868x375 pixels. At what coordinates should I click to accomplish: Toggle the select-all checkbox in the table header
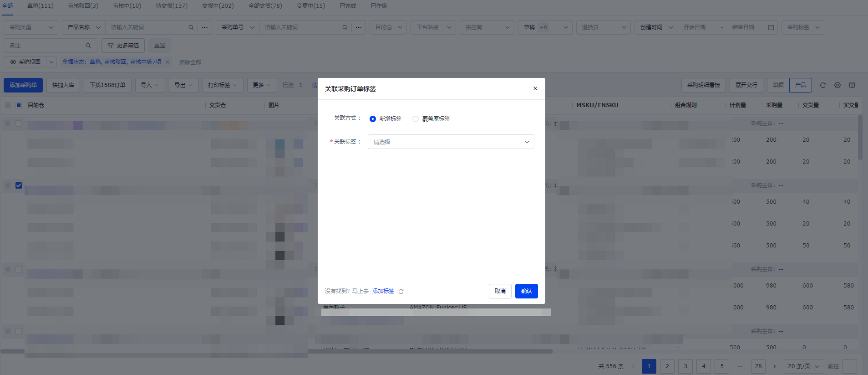coord(19,105)
